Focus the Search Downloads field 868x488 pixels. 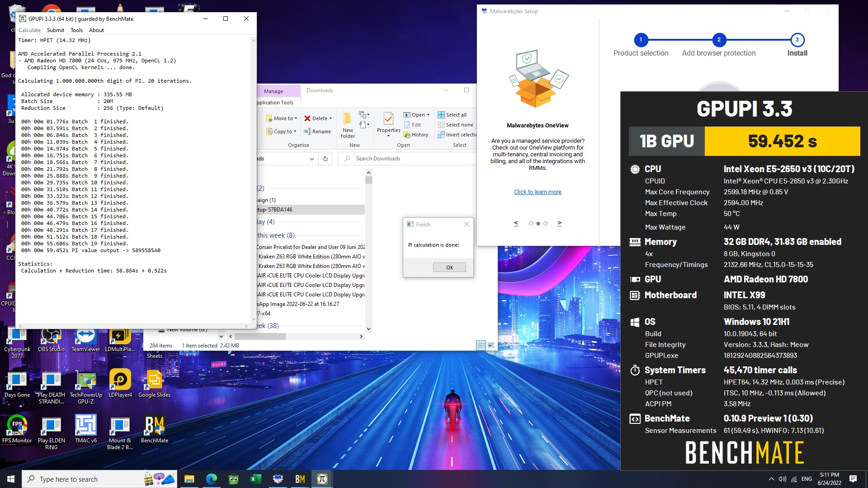click(407, 159)
